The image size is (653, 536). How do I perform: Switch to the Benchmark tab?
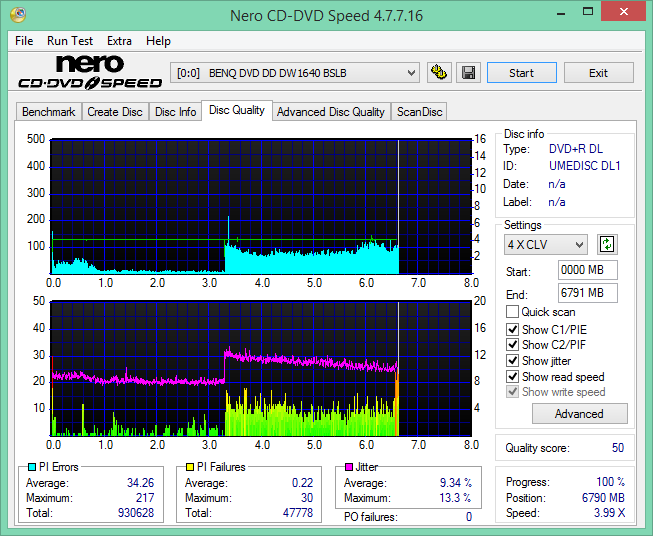pyautogui.click(x=49, y=112)
